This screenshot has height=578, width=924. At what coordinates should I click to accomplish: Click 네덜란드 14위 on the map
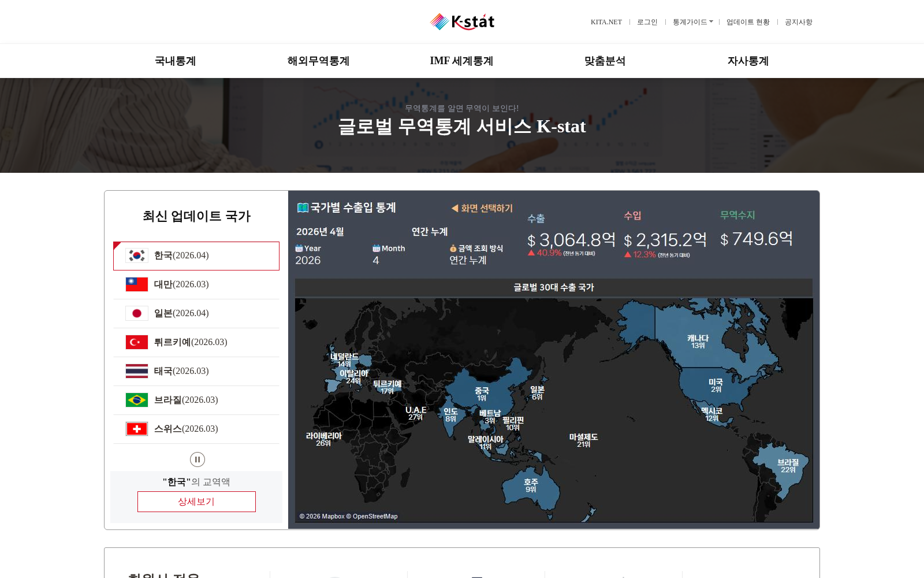tap(344, 360)
